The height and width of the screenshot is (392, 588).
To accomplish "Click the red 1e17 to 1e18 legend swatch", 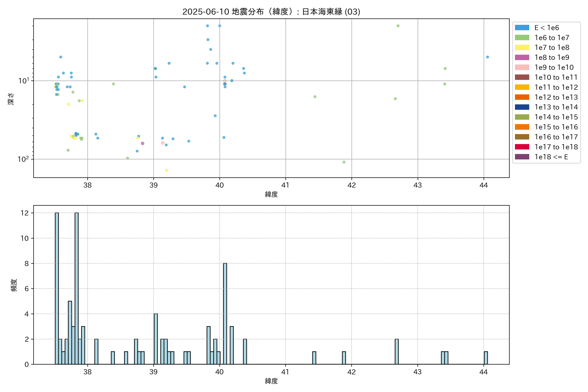I will click(x=522, y=147).
